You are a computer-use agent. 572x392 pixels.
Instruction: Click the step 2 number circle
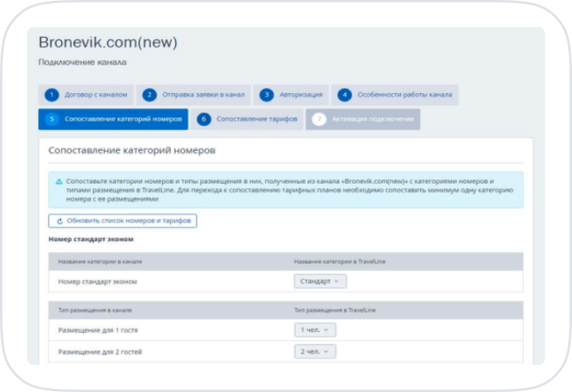(149, 95)
